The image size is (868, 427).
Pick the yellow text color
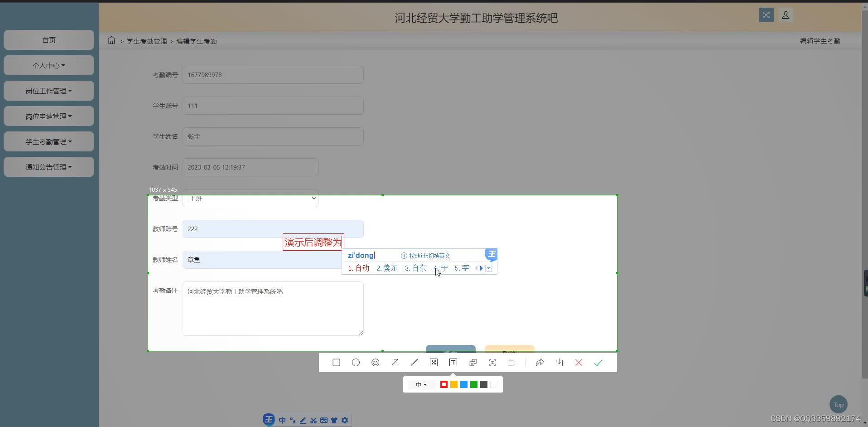pyautogui.click(x=454, y=384)
